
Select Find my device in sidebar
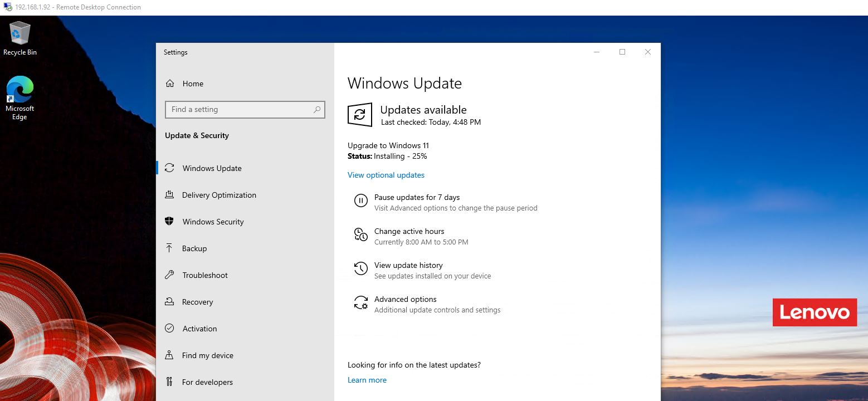click(207, 355)
